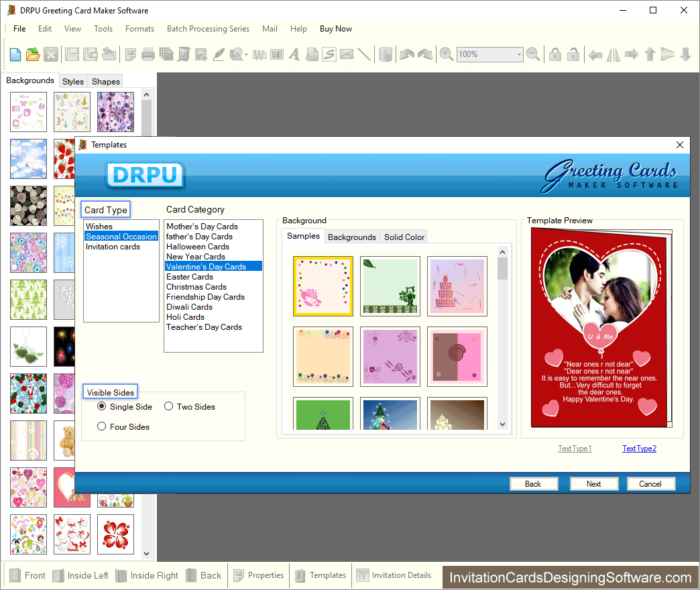The height and width of the screenshot is (590, 700).
Task: Open the Tools menu
Action: pyautogui.click(x=103, y=29)
